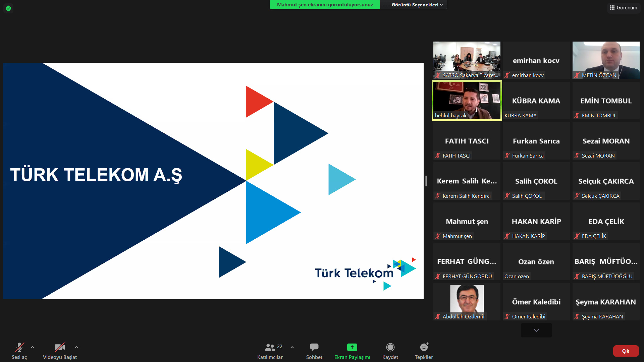Expand audio options arrow beside Sesi aç
The image size is (644, 362).
tap(33, 347)
